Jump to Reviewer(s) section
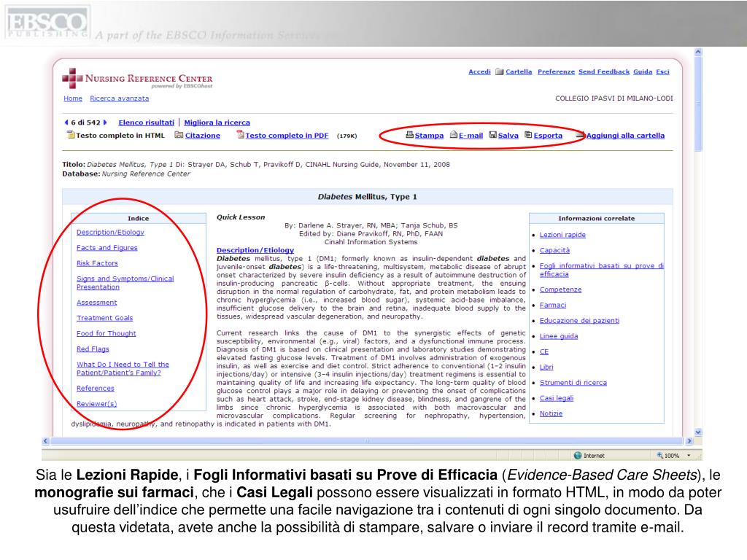Viewport: 747px width, 560px height. [x=97, y=404]
